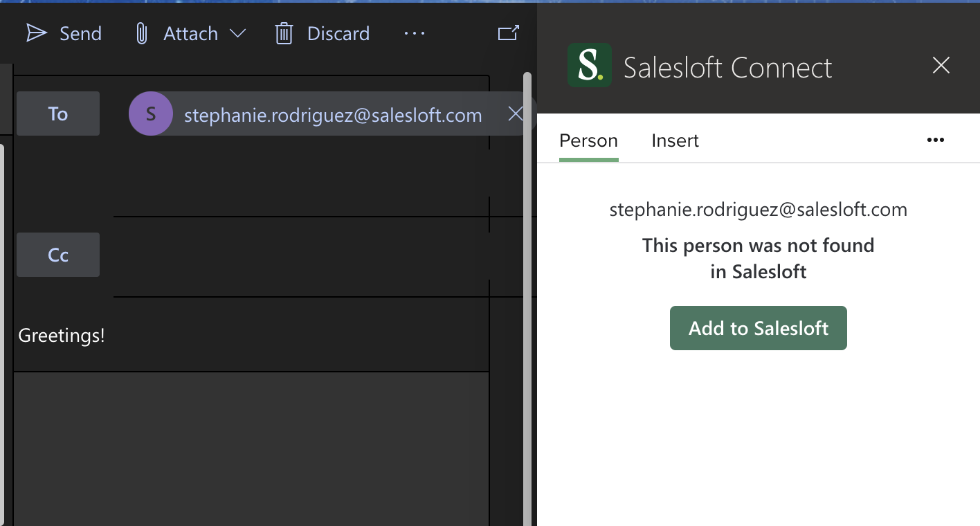The width and height of the screenshot is (980, 526).
Task: Click the Discard label text
Action: 338,33
